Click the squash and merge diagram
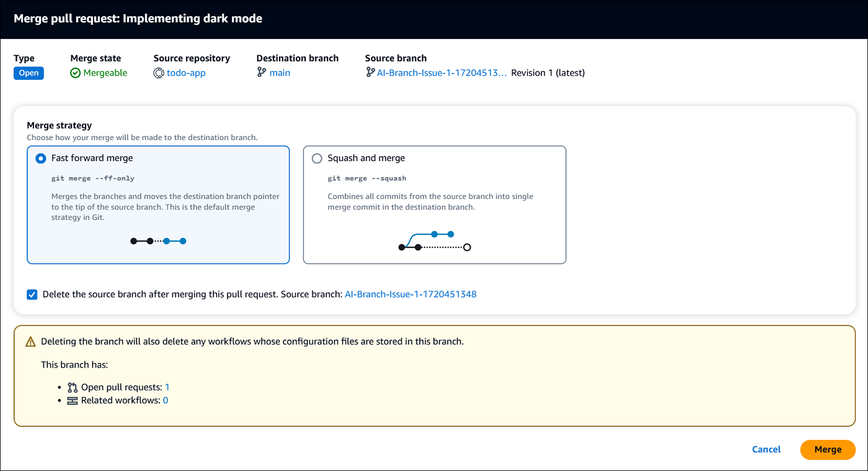The height and width of the screenshot is (471, 868). click(434, 242)
